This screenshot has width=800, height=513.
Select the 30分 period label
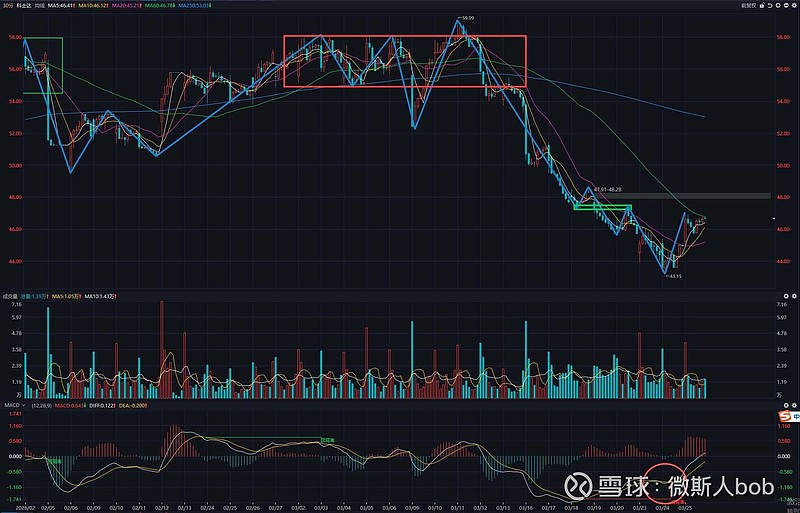[x=8, y=6]
